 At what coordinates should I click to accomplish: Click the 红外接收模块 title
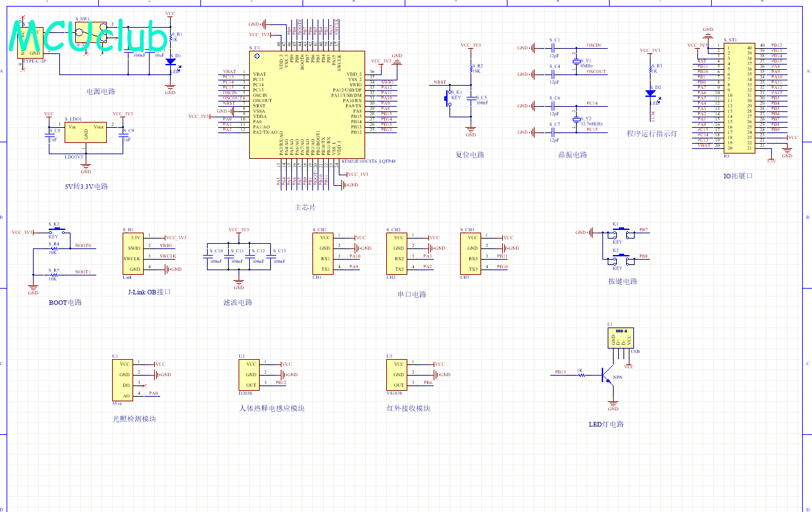pos(409,408)
